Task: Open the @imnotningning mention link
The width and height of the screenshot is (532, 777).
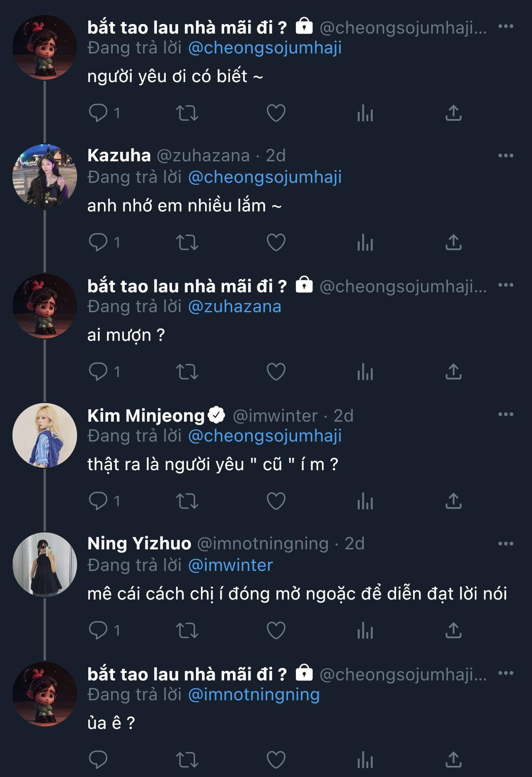Action: point(254,695)
